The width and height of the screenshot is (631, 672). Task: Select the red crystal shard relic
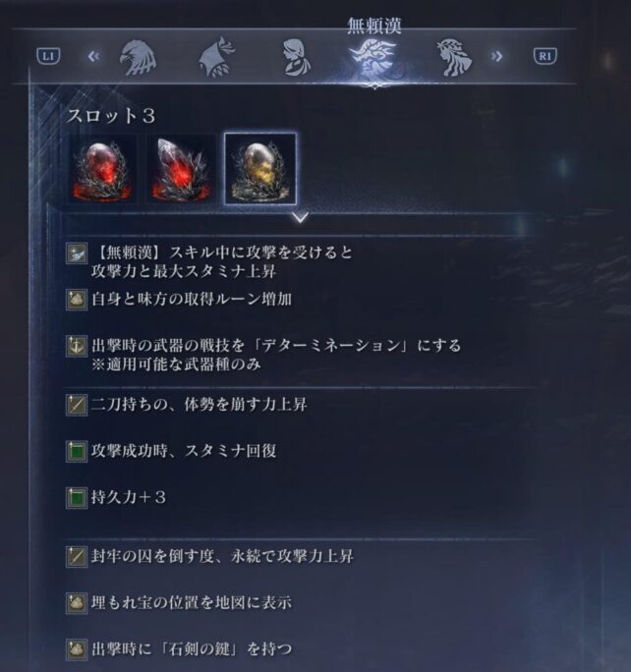(181, 169)
